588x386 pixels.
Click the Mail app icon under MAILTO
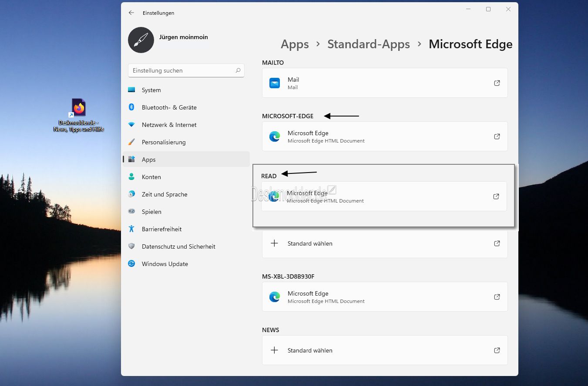tap(275, 83)
